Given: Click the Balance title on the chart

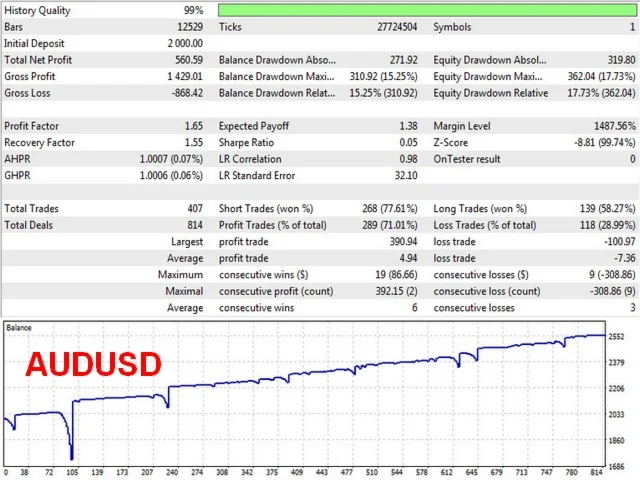Looking at the screenshot, I should tap(20, 327).
